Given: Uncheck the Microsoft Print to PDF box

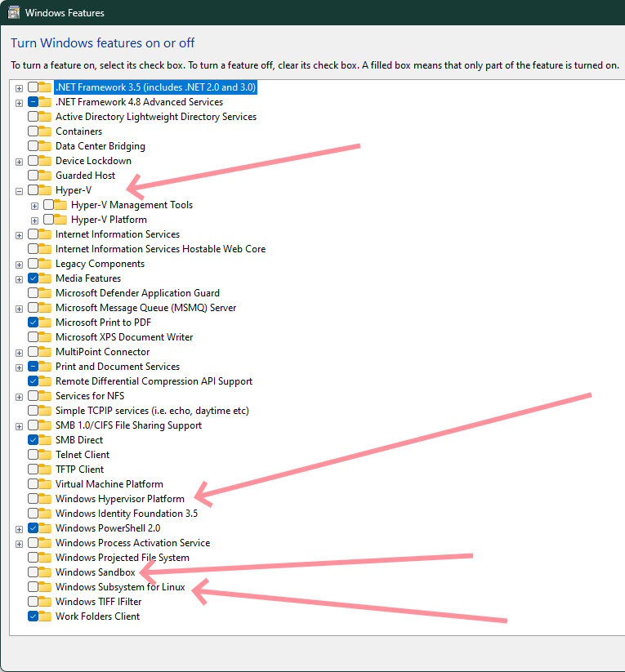Looking at the screenshot, I should (33, 323).
